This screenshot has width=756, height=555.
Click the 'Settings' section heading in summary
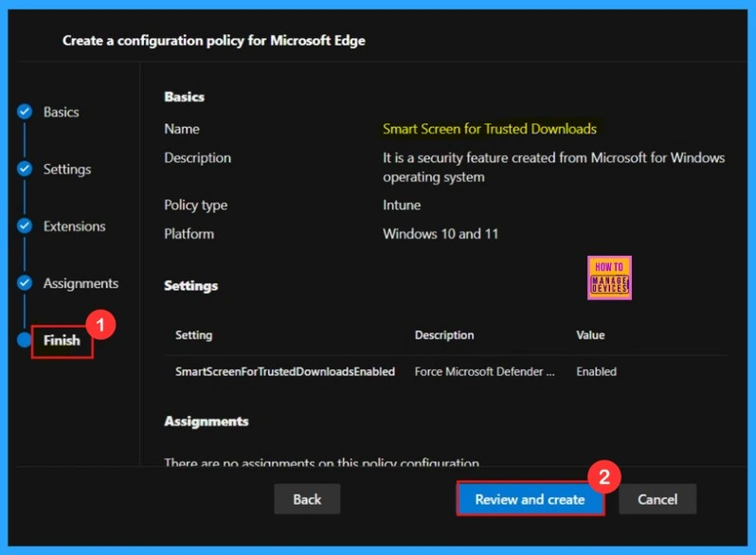(x=191, y=286)
